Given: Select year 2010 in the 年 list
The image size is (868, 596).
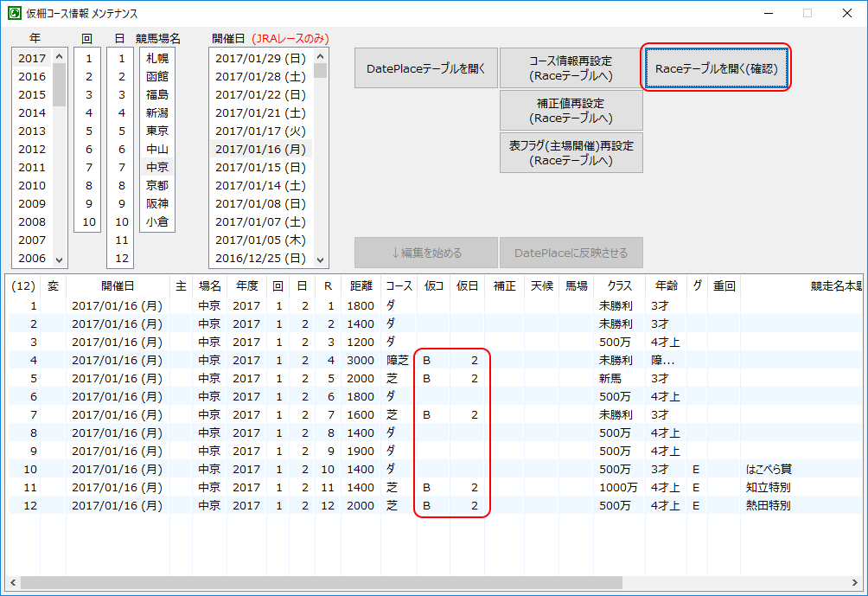Looking at the screenshot, I should 32,186.
